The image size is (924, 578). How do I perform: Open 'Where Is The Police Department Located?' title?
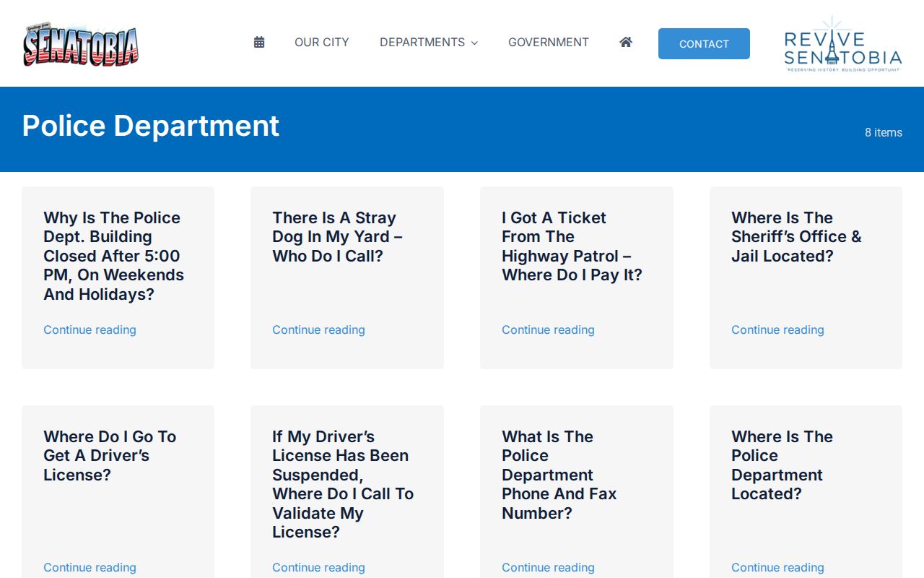(x=782, y=465)
